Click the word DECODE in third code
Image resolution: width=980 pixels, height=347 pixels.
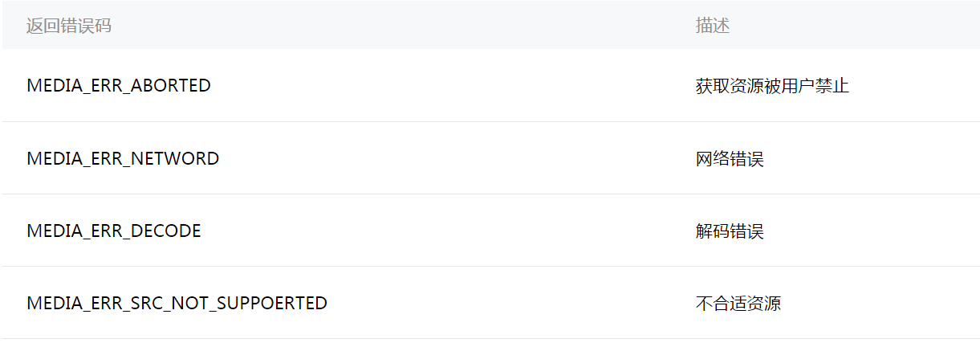coord(165,231)
